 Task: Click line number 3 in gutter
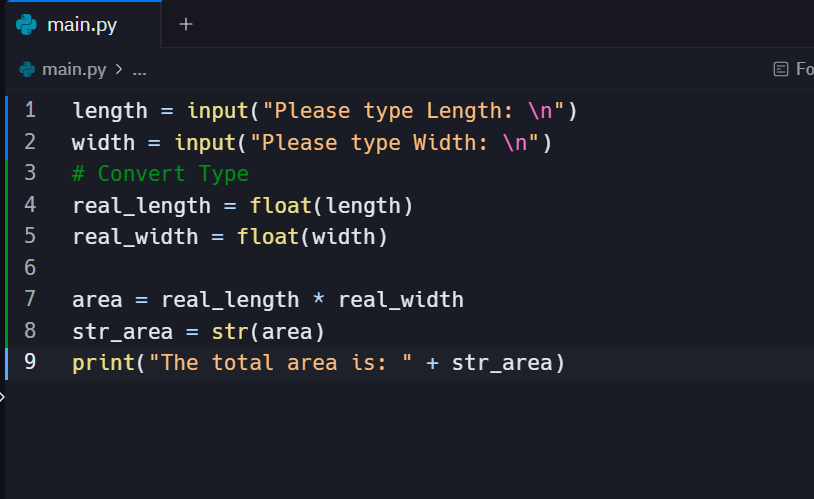coord(30,173)
